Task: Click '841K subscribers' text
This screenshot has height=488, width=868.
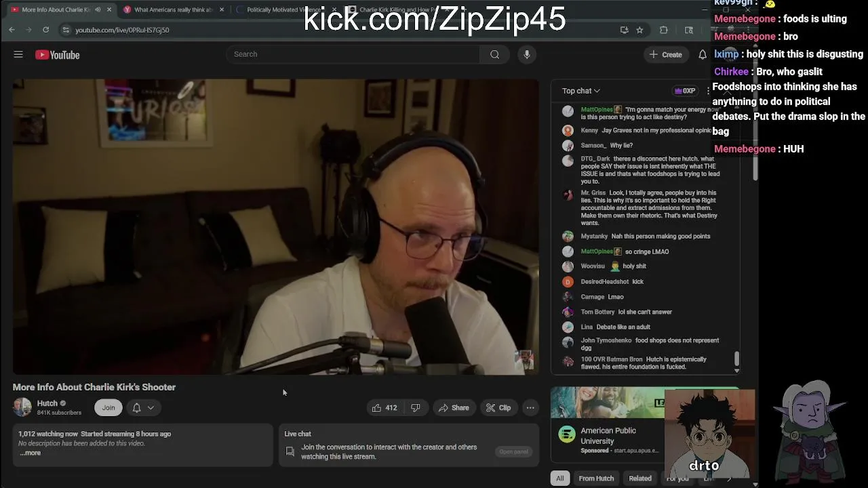Action: click(59, 413)
